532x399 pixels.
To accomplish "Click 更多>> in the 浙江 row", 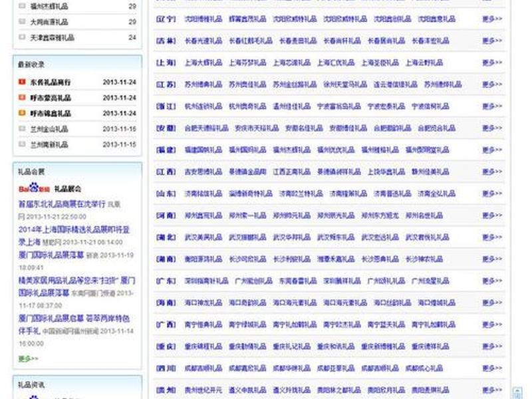I will pyautogui.click(x=492, y=106).
